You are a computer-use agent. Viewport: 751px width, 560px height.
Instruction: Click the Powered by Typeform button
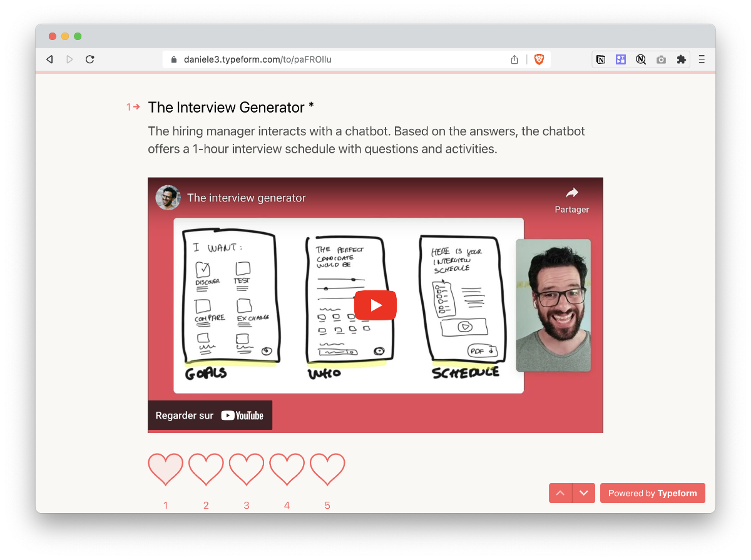[x=652, y=493]
